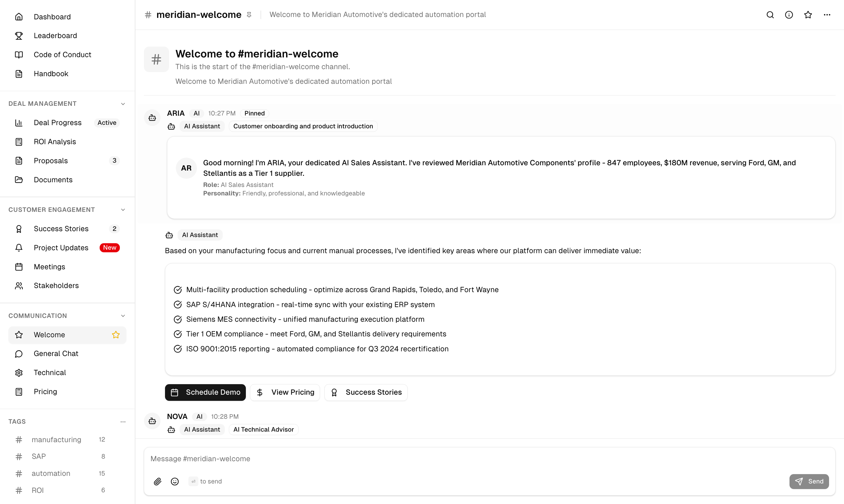Open the Project Updates item
844x504 pixels.
[61, 248]
